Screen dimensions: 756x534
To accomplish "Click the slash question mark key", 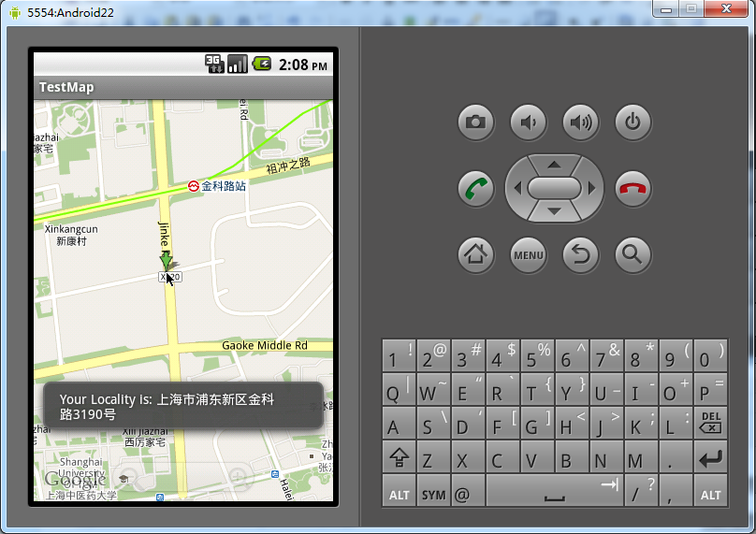I will point(641,490).
